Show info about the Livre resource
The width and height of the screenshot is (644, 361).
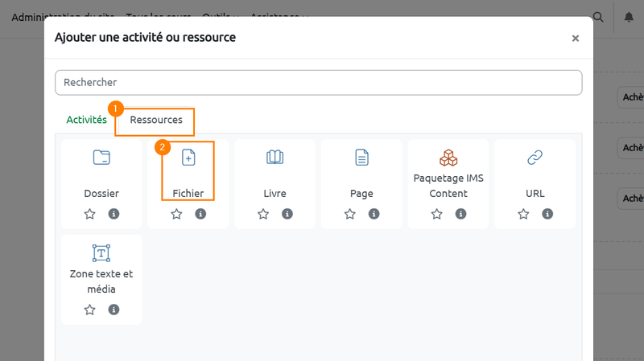(287, 214)
